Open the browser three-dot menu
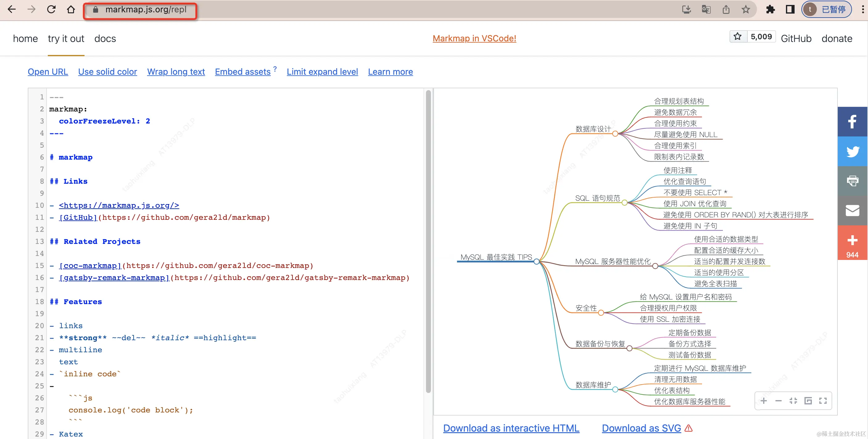 tap(863, 9)
